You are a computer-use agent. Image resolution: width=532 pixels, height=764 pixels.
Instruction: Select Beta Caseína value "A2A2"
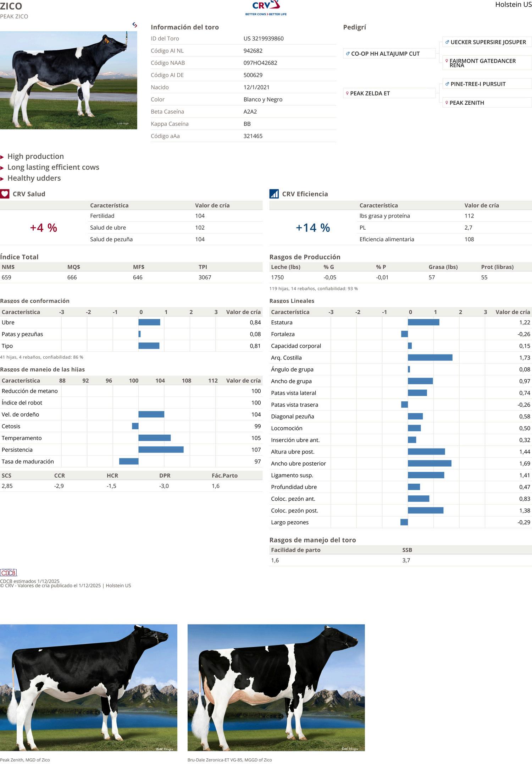coord(250,111)
